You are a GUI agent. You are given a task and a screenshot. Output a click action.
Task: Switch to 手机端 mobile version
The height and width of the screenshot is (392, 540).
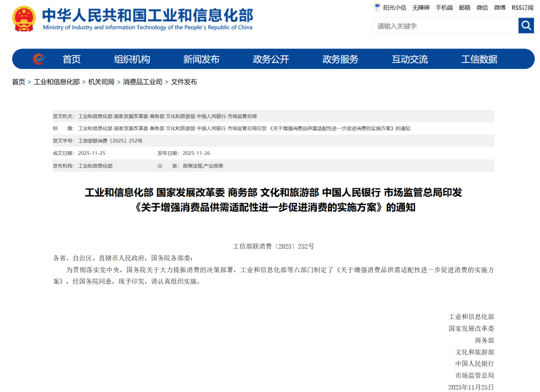[444, 7]
